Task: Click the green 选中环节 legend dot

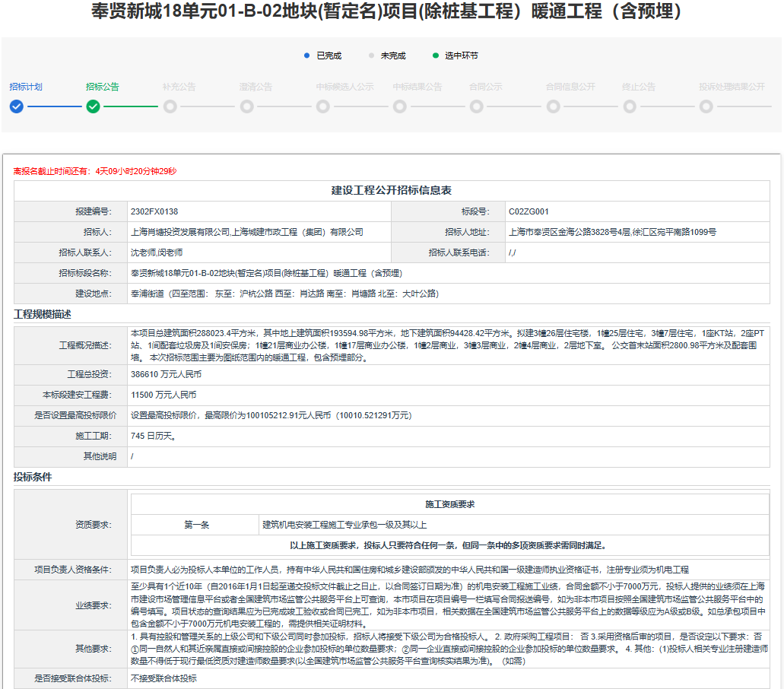Action: pyautogui.click(x=436, y=56)
